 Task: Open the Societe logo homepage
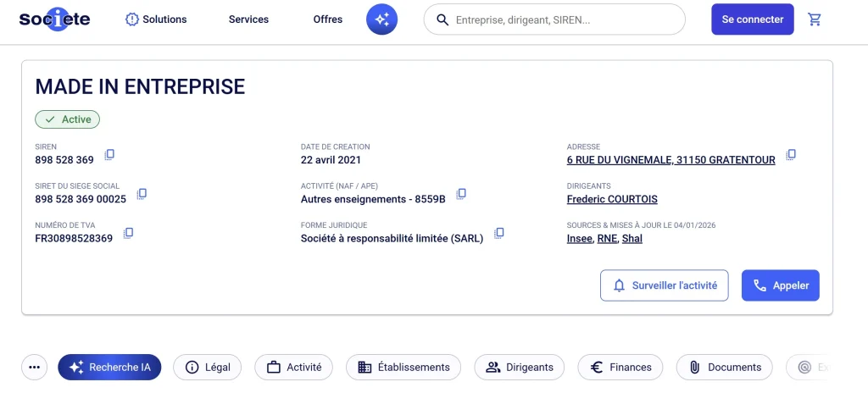pos(54,19)
